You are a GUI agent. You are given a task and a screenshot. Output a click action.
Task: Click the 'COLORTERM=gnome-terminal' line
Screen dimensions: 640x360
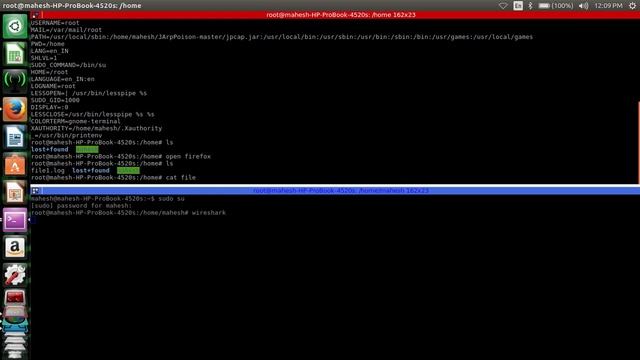[x=76, y=121]
